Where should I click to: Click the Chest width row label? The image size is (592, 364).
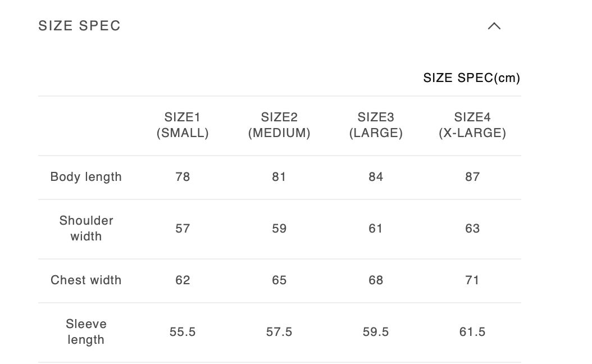tap(86, 280)
